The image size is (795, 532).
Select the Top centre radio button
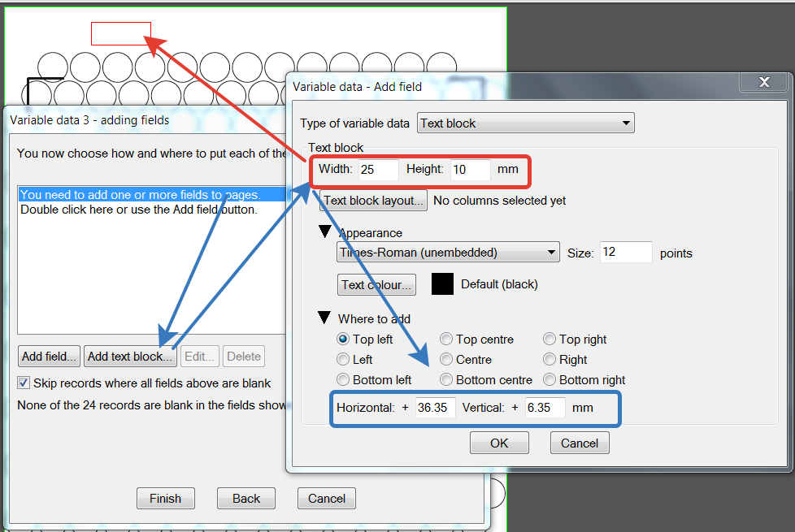[x=446, y=339]
